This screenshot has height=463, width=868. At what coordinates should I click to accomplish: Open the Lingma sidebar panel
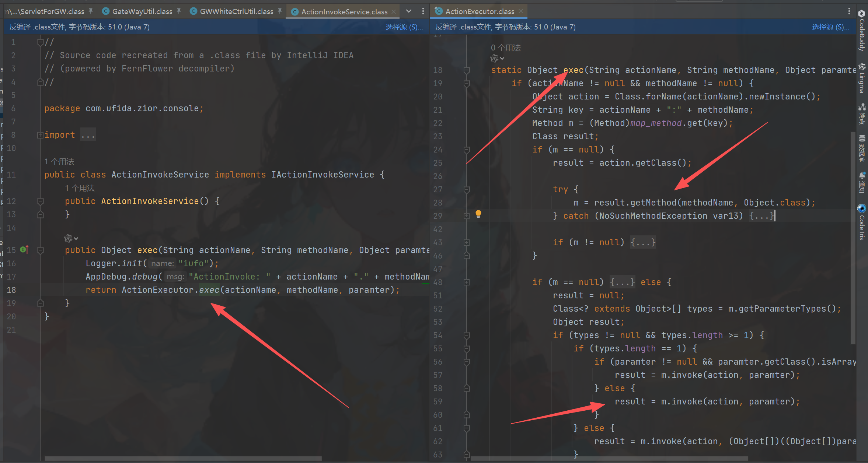click(862, 78)
